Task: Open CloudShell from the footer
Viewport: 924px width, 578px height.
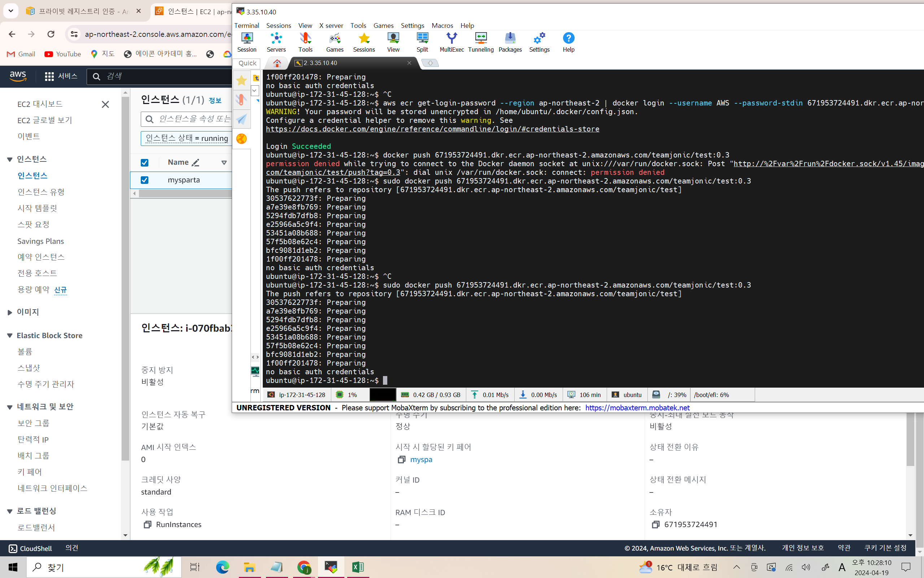Action: coord(30,549)
